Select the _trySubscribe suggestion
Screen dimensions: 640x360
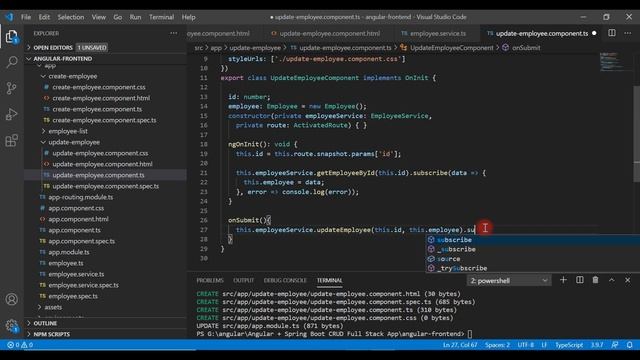pyautogui.click(x=533, y=268)
